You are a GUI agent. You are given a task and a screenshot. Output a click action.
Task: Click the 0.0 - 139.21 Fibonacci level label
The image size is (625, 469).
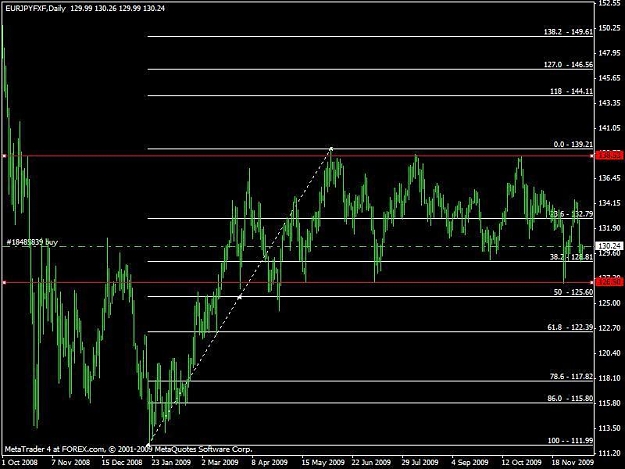click(573, 144)
